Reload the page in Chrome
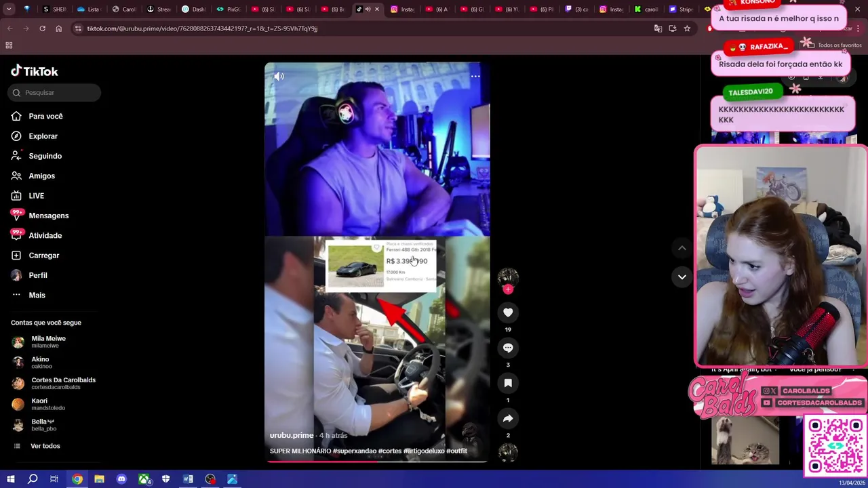The width and height of the screenshot is (868, 488). click(42, 28)
